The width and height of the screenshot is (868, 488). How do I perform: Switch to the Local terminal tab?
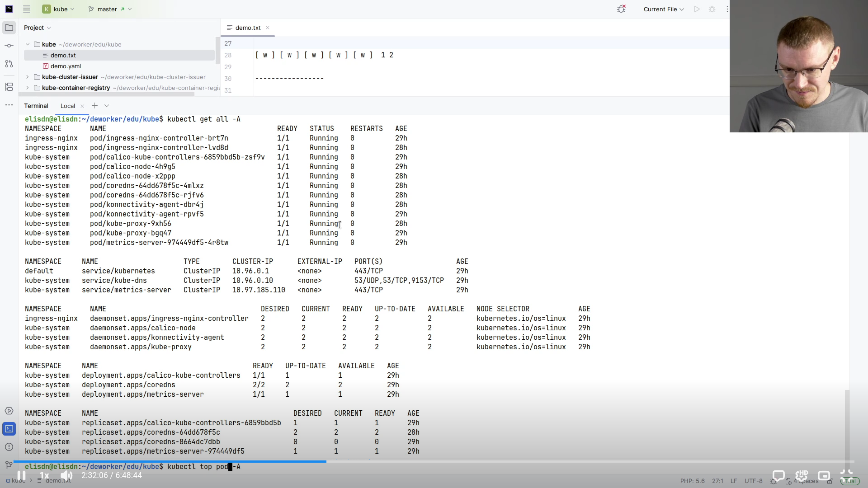point(68,106)
